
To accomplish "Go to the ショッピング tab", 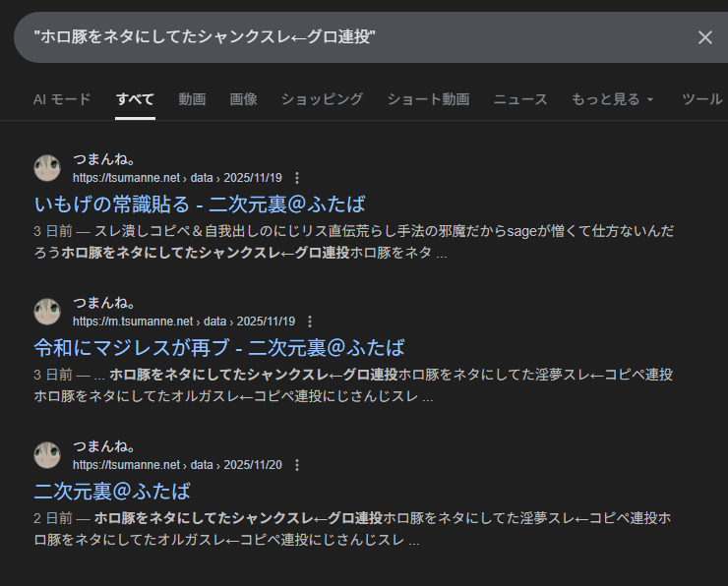I will point(322,99).
